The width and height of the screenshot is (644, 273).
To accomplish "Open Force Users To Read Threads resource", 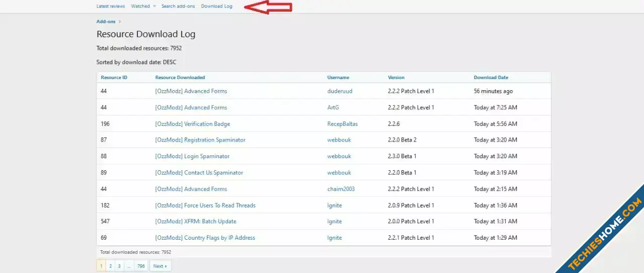I will (x=205, y=206).
